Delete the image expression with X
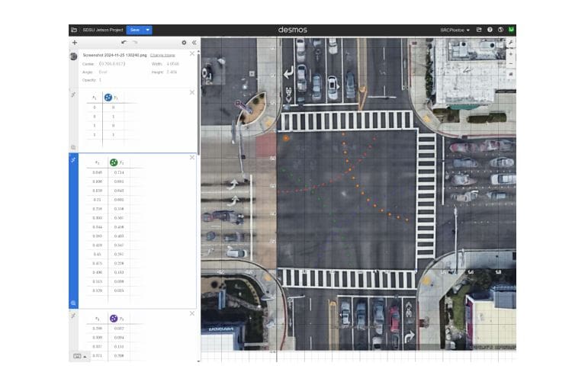This screenshot has width=588, height=385. point(192,54)
